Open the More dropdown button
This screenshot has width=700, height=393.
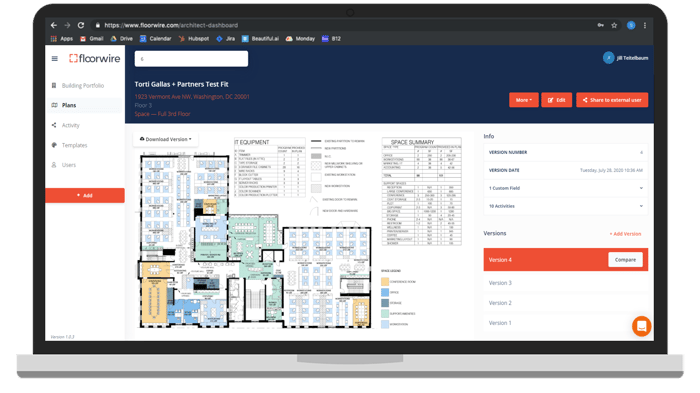(x=524, y=100)
